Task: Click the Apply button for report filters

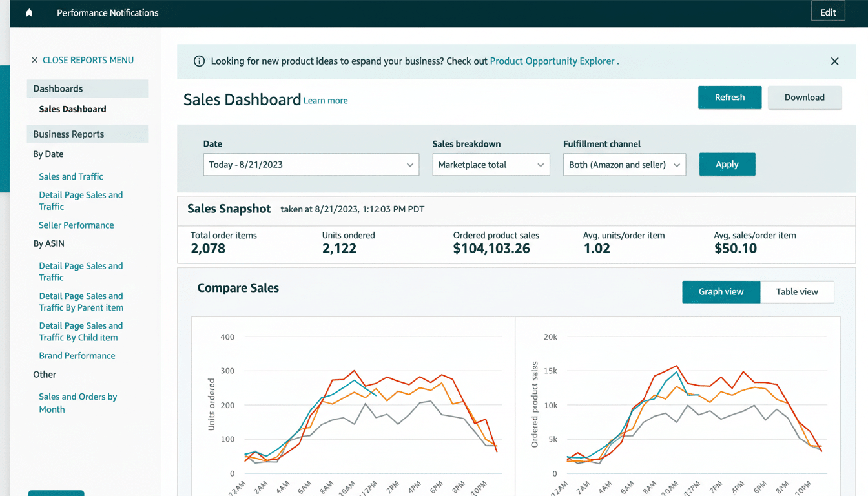Action: pos(727,164)
